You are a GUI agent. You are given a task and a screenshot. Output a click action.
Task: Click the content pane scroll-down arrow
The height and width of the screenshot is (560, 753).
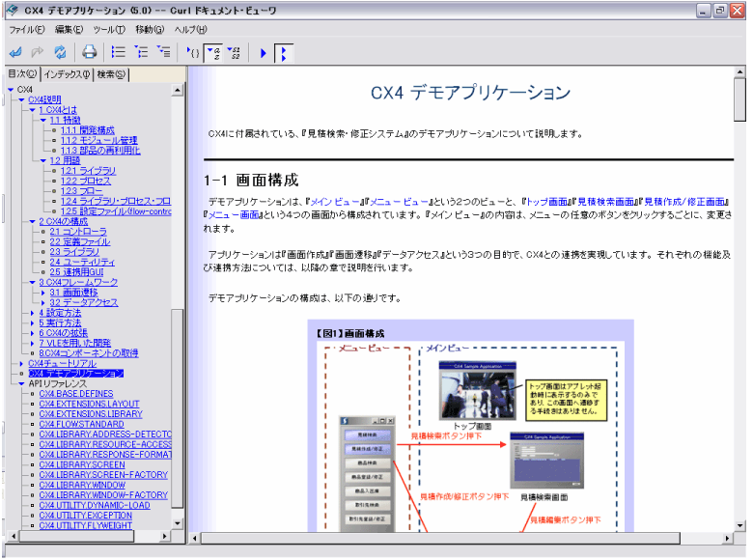(739, 525)
